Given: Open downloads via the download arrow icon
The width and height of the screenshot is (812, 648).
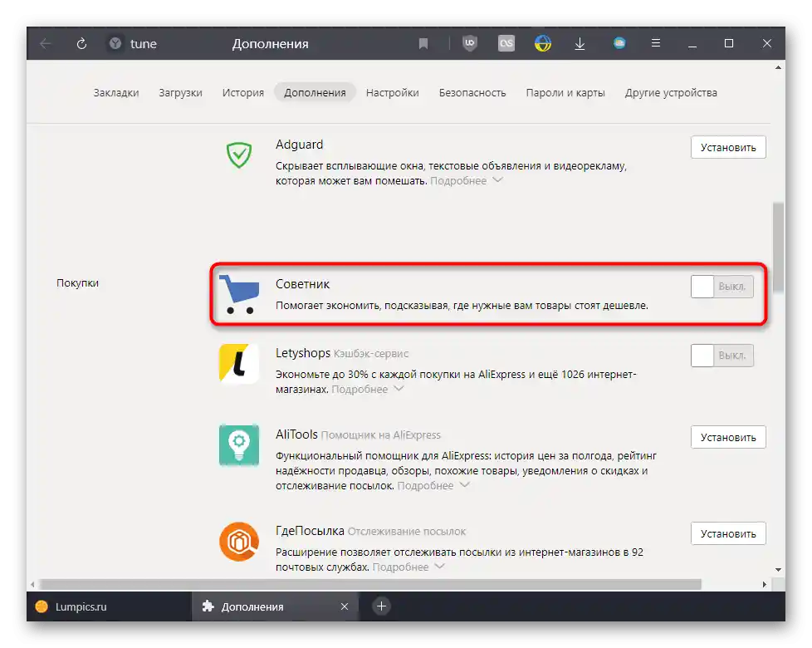Looking at the screenshot, I should click(x=580, y=43).
